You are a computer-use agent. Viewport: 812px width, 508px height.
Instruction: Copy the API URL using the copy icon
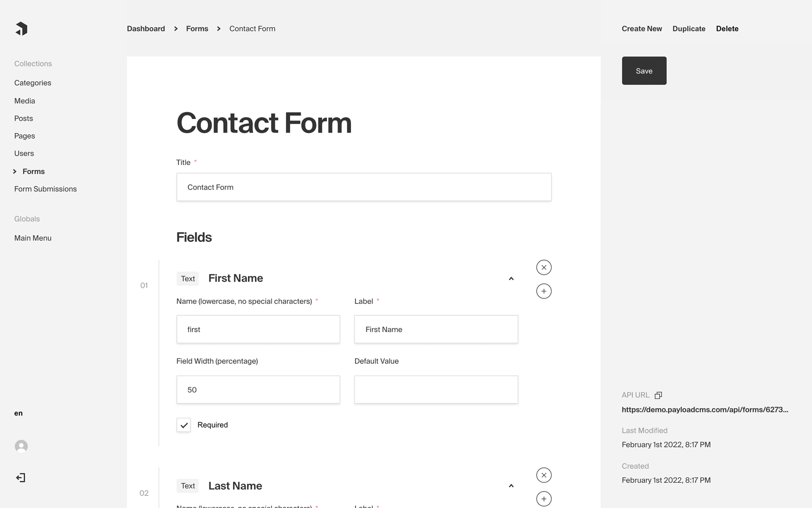(x=658, y=395)
